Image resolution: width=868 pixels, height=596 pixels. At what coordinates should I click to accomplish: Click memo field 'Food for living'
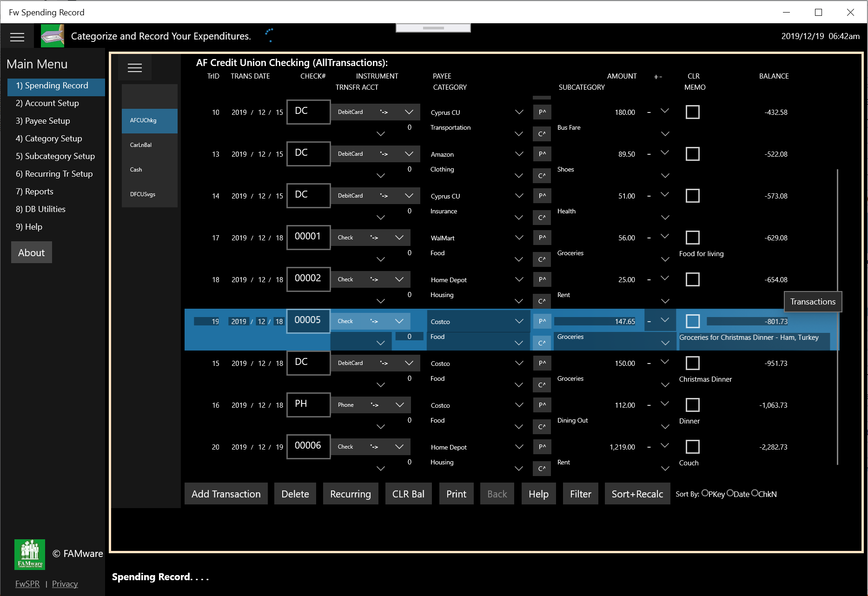tap(701, 254)
